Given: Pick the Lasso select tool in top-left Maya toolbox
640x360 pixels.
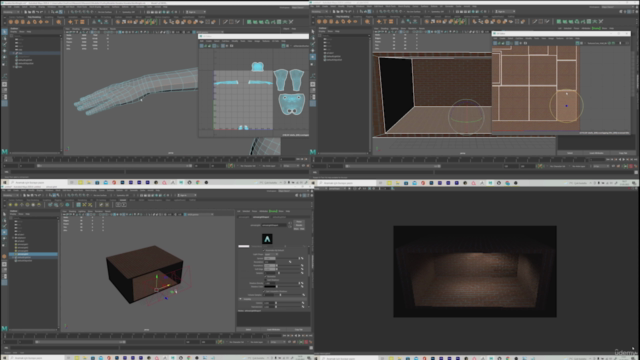Looking at the screenshot, I should point(4,38).
